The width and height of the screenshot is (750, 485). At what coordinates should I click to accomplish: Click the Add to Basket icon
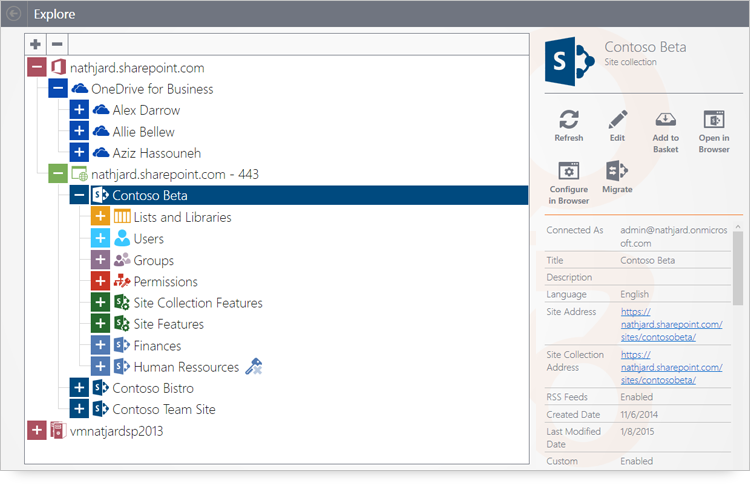[665, 119]
